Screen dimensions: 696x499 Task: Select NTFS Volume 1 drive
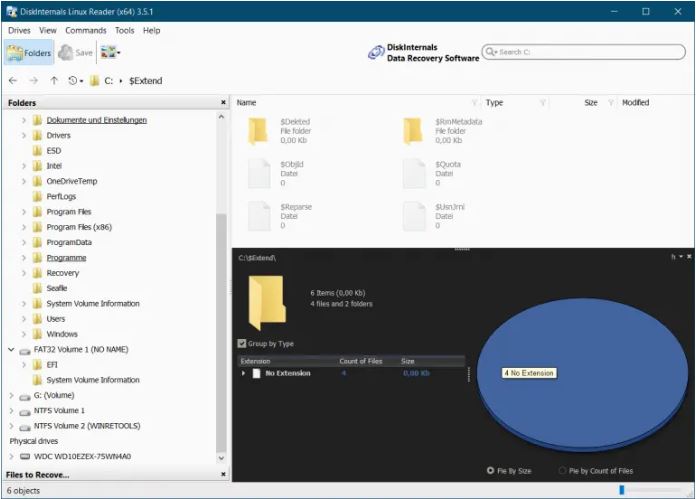(x=59, y=411)
